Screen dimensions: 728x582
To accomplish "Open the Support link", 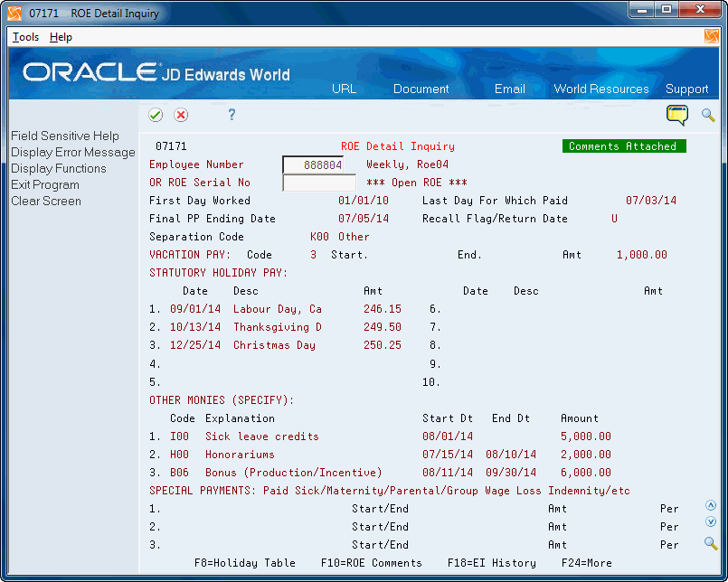I will pos(686,89).
